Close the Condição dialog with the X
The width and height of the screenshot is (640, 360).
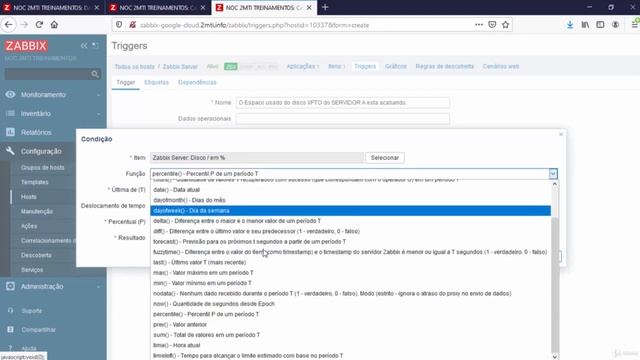coord(561,134)
